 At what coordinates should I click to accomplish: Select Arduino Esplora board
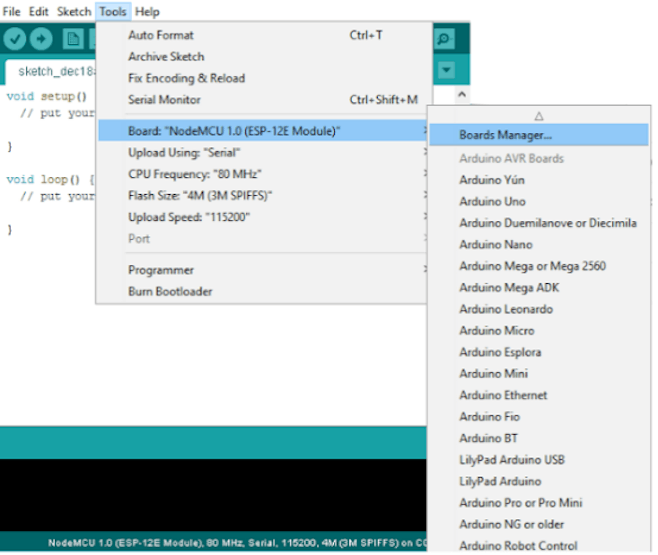[x=539, y=352]
